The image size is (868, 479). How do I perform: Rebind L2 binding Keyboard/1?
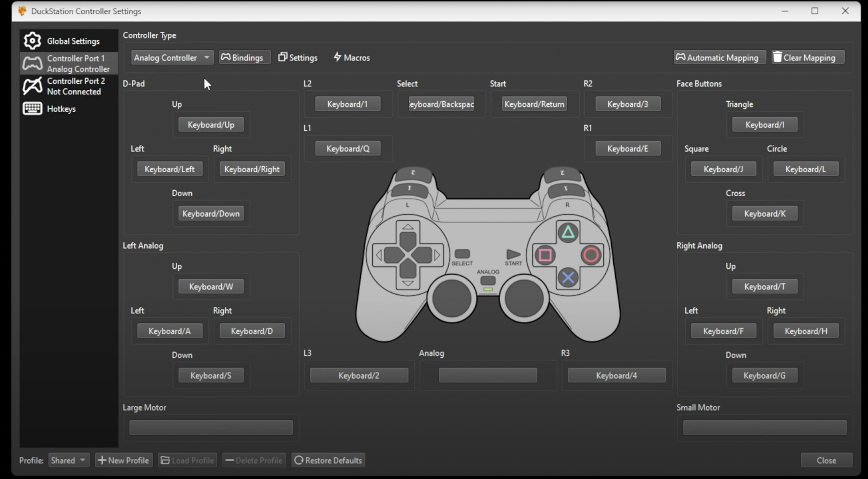click(348, 104)
